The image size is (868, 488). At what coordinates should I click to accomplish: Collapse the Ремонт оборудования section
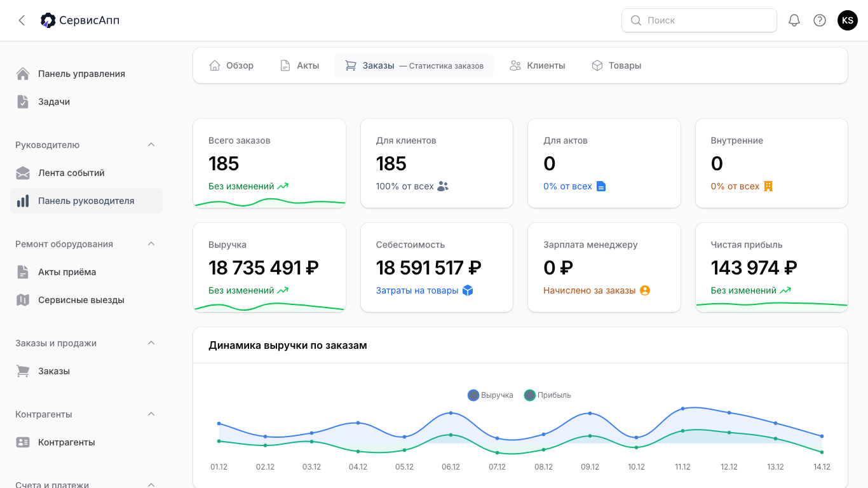pyautogui.click(x=151, y=244)
